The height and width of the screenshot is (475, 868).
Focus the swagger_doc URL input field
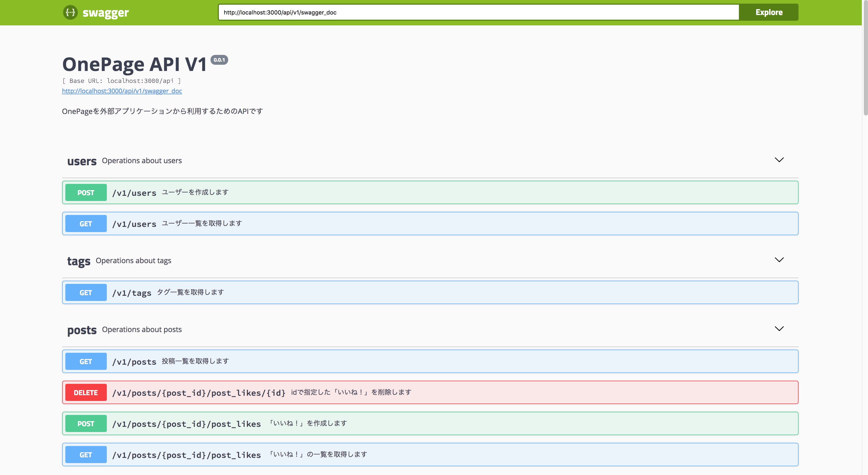click(x=479, y=12)
